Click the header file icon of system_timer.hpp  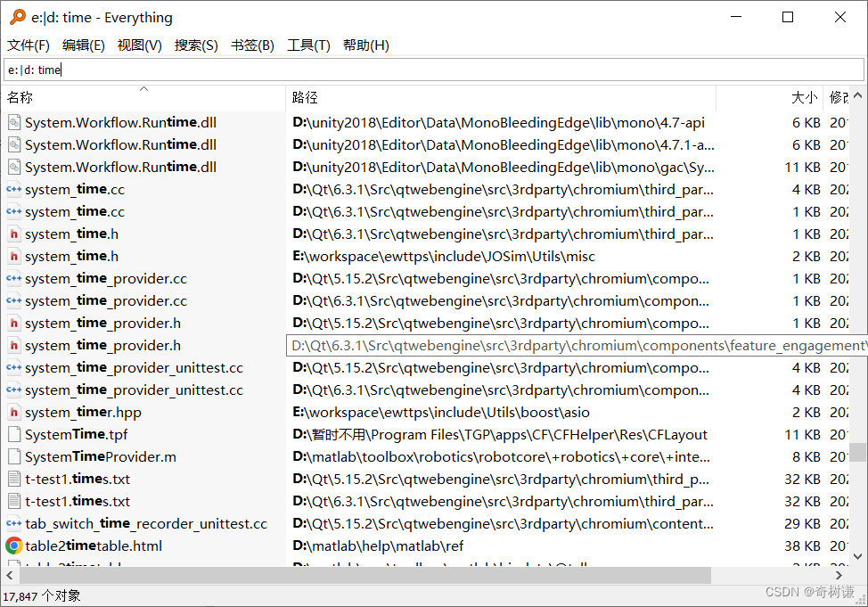[x=14, y=412]
